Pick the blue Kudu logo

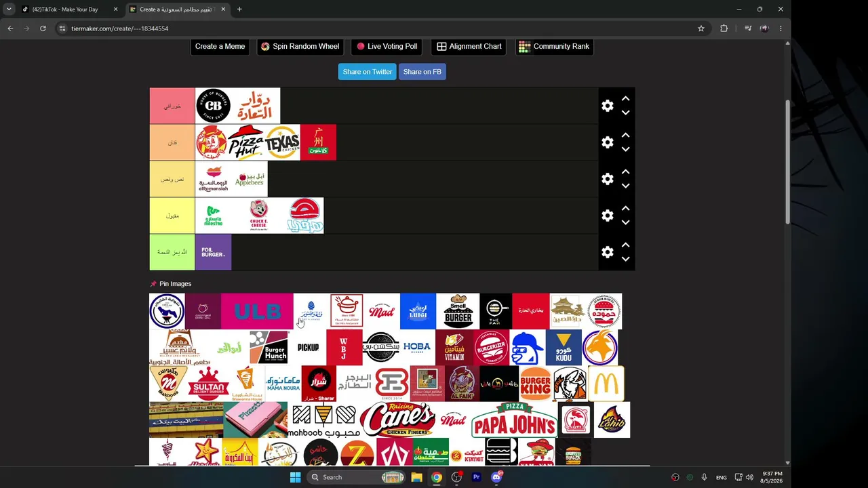click(x=564, y=348)
